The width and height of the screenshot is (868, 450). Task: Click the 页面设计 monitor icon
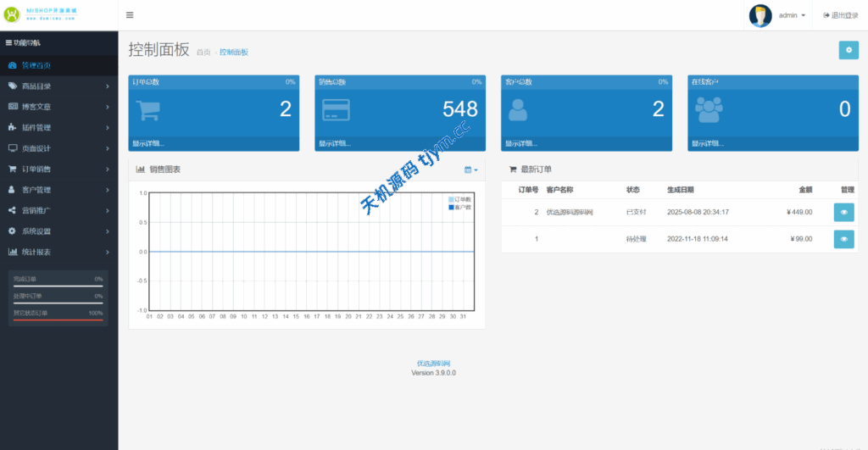[13, 147]
